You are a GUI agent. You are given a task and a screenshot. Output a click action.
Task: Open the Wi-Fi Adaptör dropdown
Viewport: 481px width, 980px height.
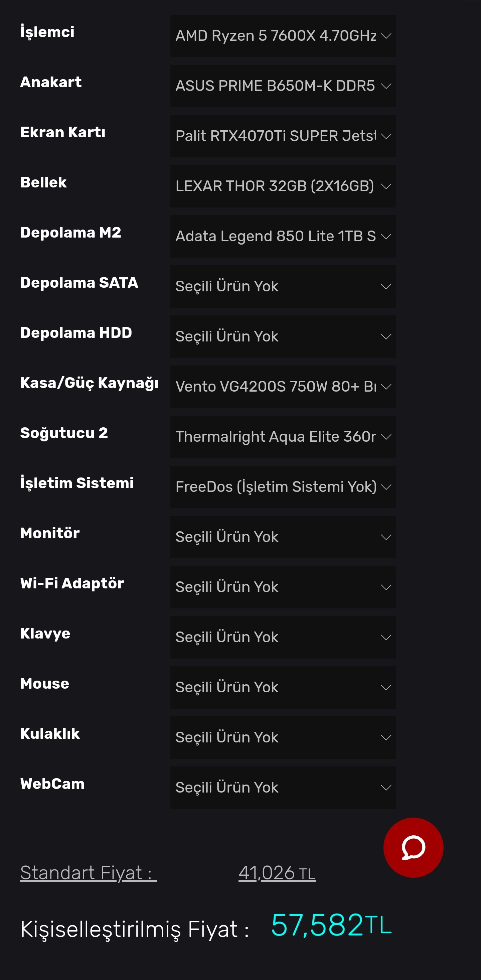283,587
